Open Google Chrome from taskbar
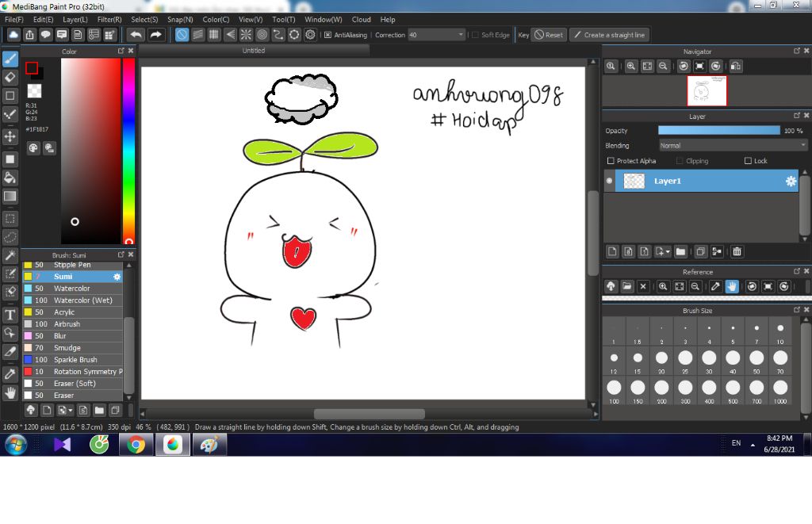The image size is (812, 524). tap(136, 445)
